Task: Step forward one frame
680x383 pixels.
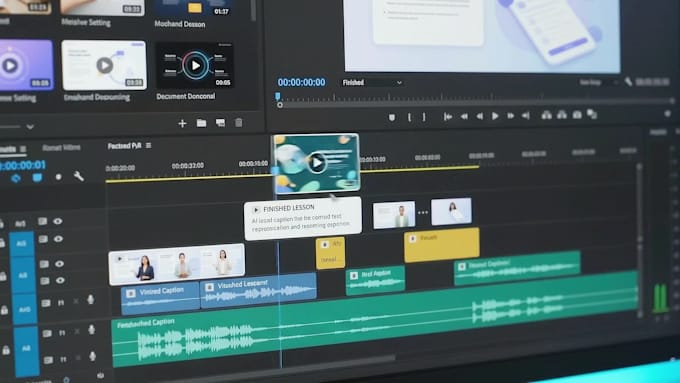Action: (x=510, y=115)
